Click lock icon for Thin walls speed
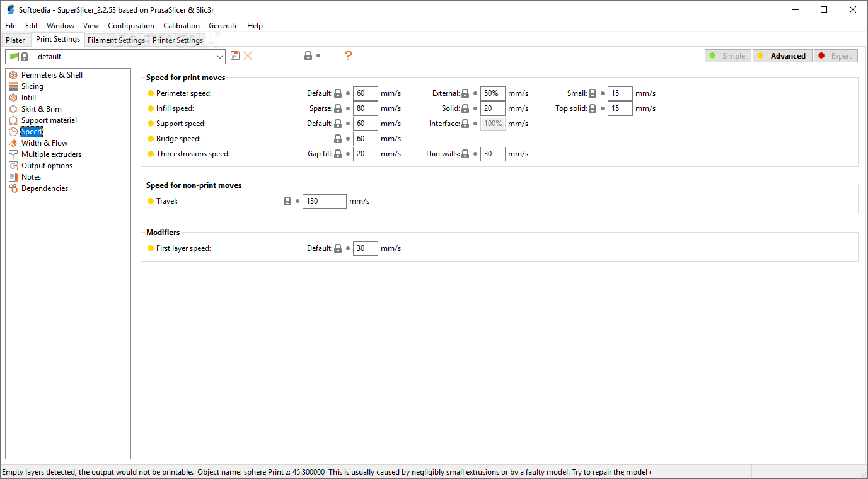Screen dimensions: 868x479 465,154
